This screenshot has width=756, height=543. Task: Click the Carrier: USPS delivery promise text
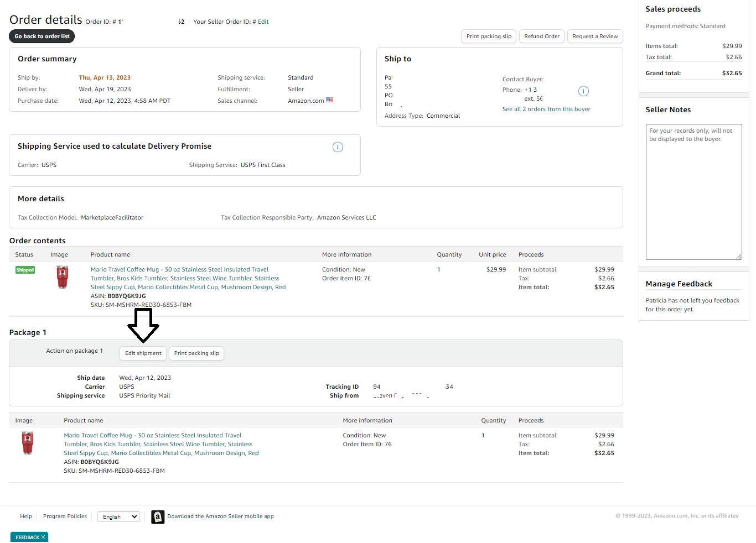37,165
